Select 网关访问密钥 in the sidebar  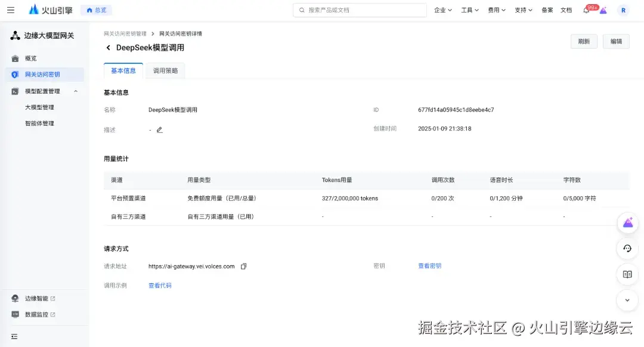(x=45, y=75)
